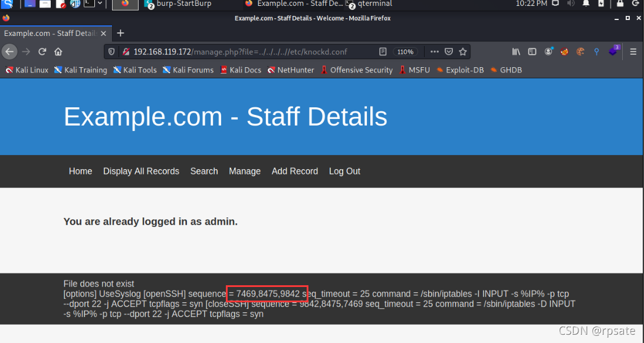
Task: Reload the current page
Action: [42, 52]
